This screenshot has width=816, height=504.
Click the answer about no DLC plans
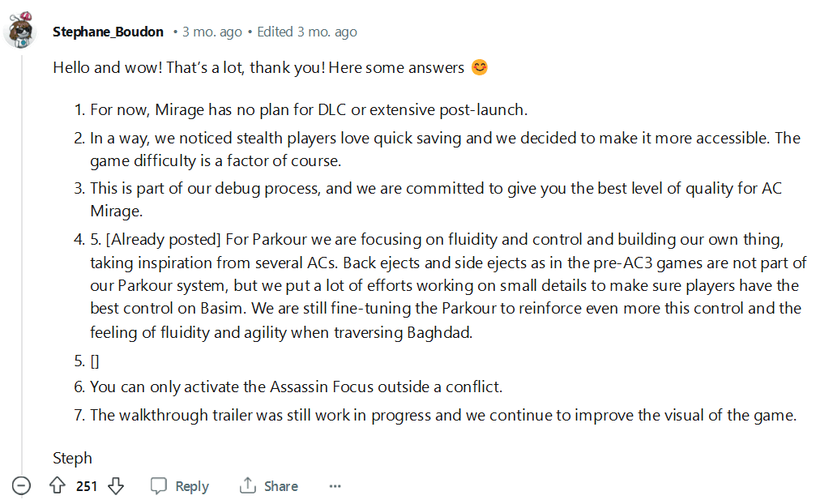309,109
